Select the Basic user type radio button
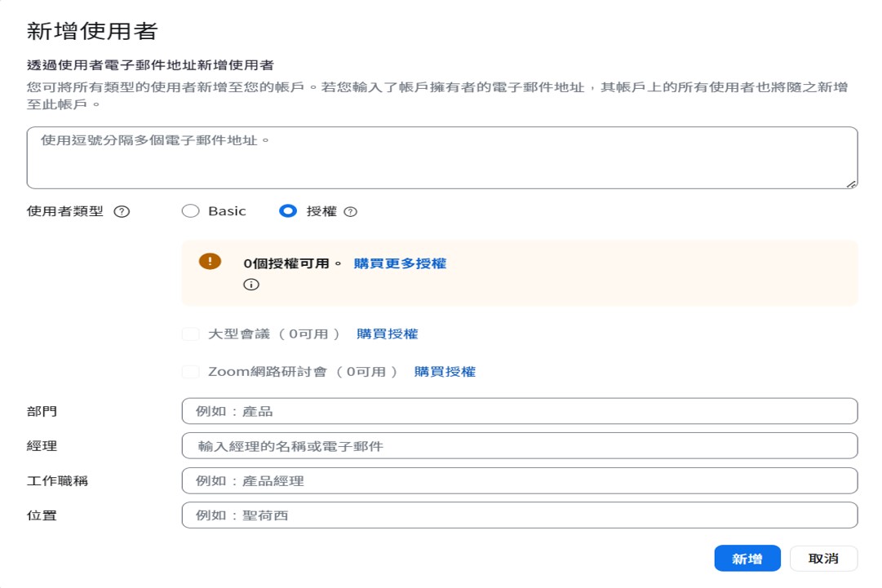The width and height of the screenshot is (882, 588). tap(190, 211)
